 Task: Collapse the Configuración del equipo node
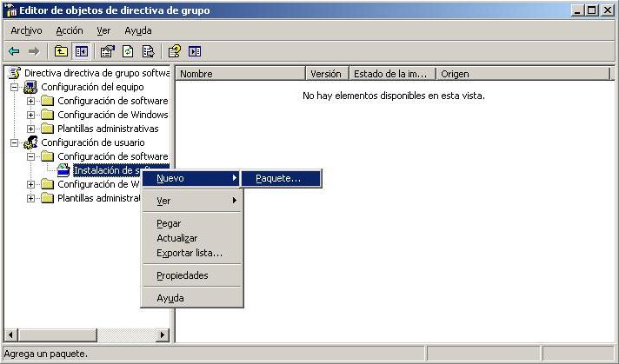coord(15,87)
